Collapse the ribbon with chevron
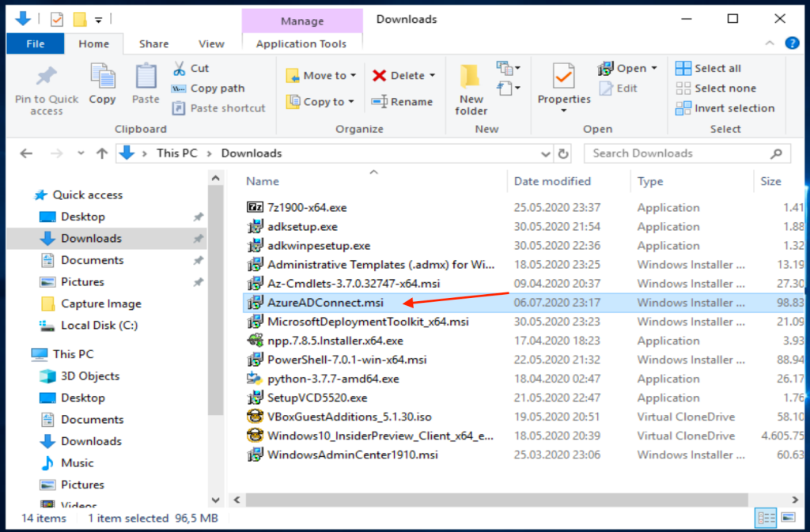This screenshot has height=532, width=810. click(770, 43)
